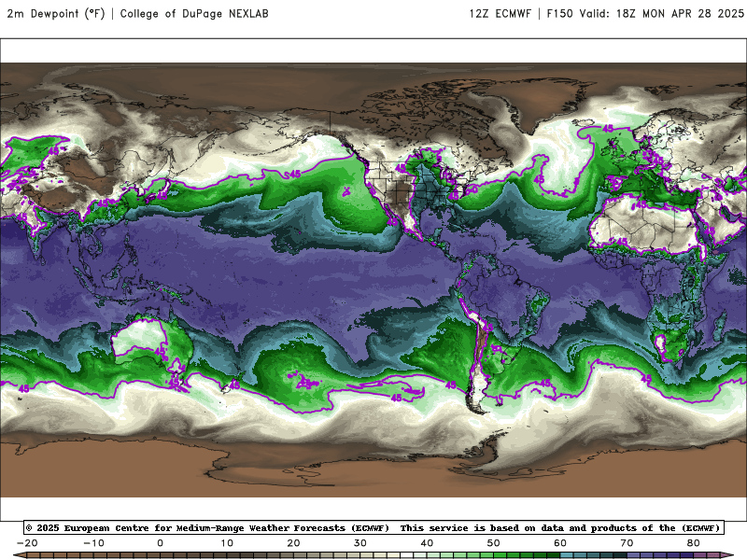Click the right arrow end of the color bar
Viewport: 747px width, 560px height.
click(x=727, y=555)
